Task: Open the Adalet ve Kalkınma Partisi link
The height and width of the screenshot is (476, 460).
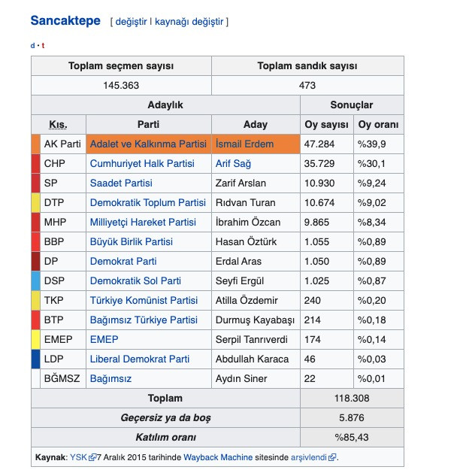Action: tap(148, 144)
